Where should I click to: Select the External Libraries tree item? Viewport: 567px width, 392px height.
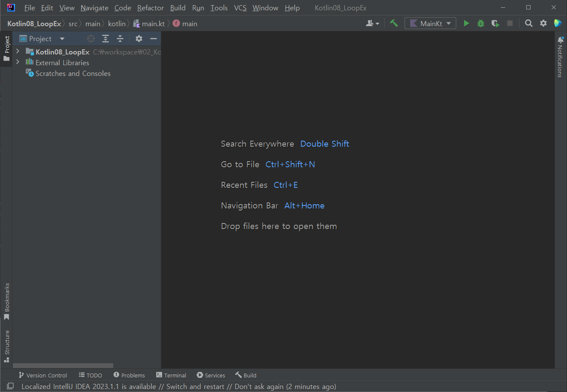click(x=62, y=63)
